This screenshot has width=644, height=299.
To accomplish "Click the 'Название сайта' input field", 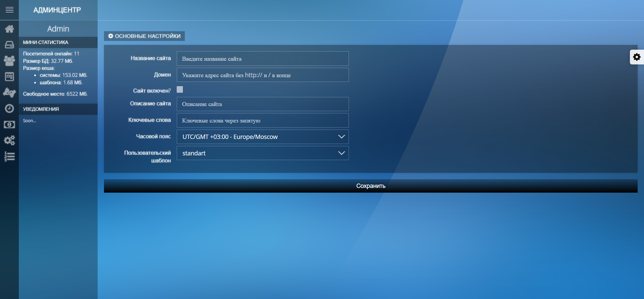I will point(263,59).
